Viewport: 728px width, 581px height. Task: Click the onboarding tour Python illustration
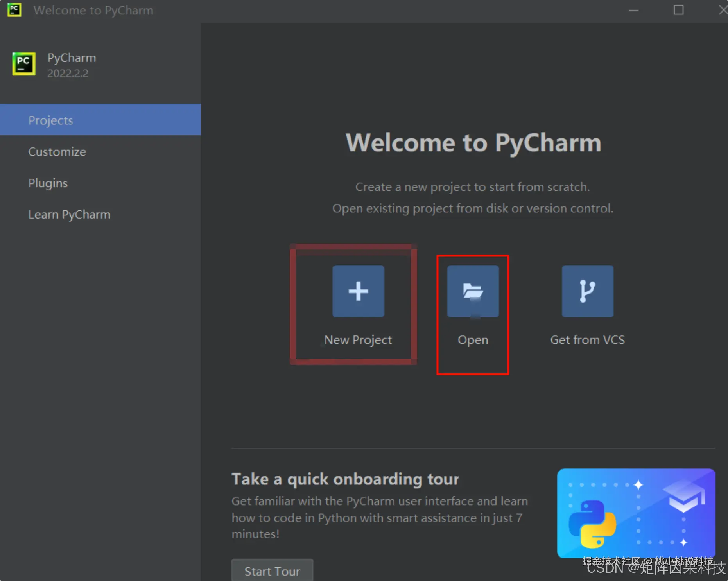click(636, 513)
